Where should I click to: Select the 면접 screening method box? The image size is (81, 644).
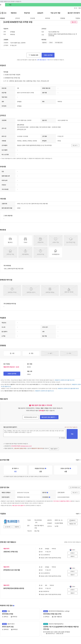click(x=31, y=353)
